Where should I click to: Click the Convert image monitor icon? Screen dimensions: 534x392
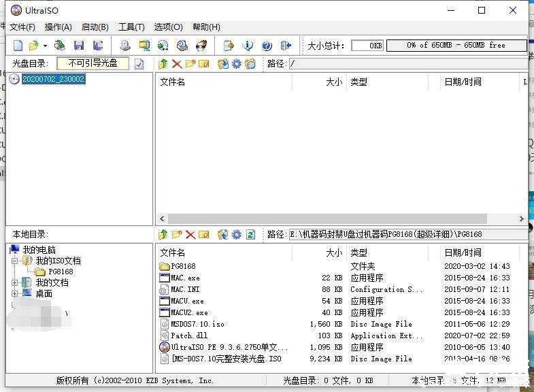click(144, 45)
